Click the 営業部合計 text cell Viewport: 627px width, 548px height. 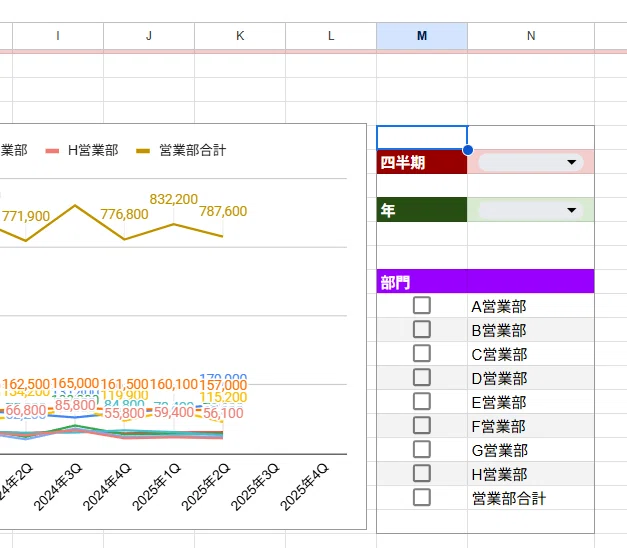[x=531, y=498]
